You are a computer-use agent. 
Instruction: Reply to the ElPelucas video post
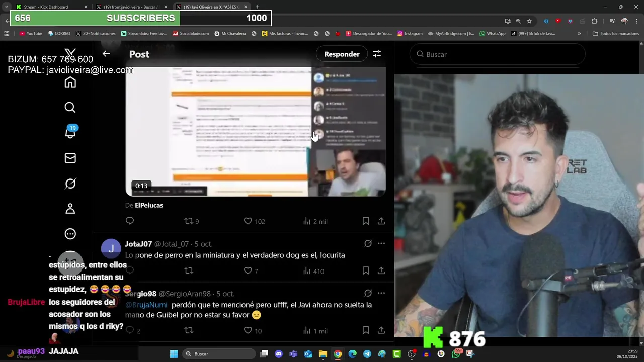130,221
